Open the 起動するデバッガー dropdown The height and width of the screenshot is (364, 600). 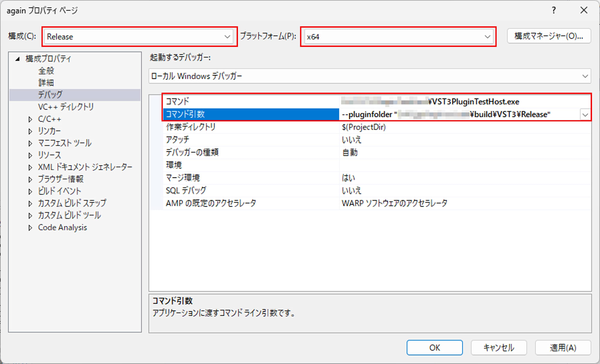pyautogui.click(x=585, y=76)
